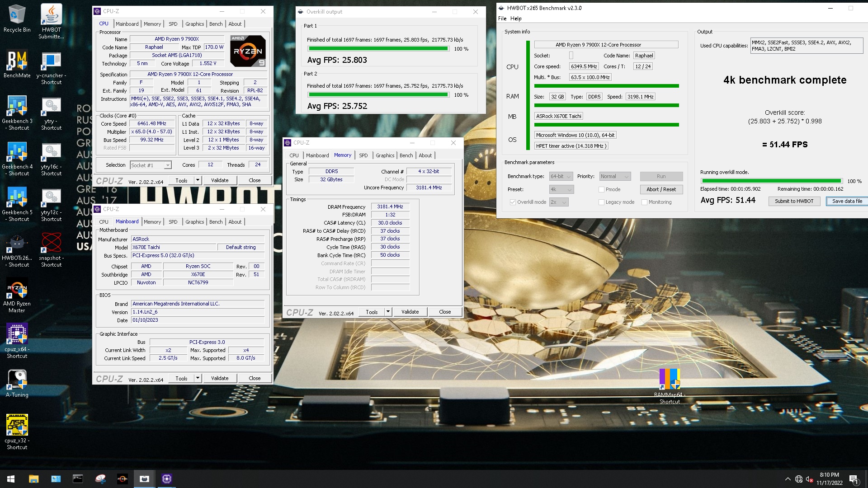Click CPU-Z taskbar icon
The image size is (868, 488).
tap(167, 479)
